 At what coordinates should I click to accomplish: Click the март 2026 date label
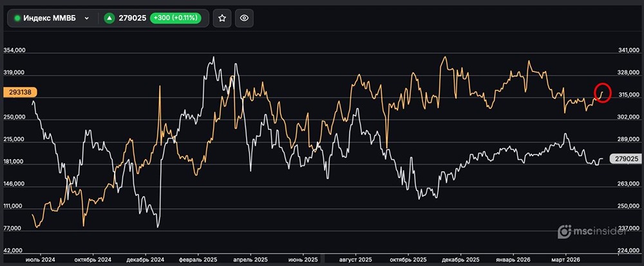pyautogui.click(x=565, y=260)
